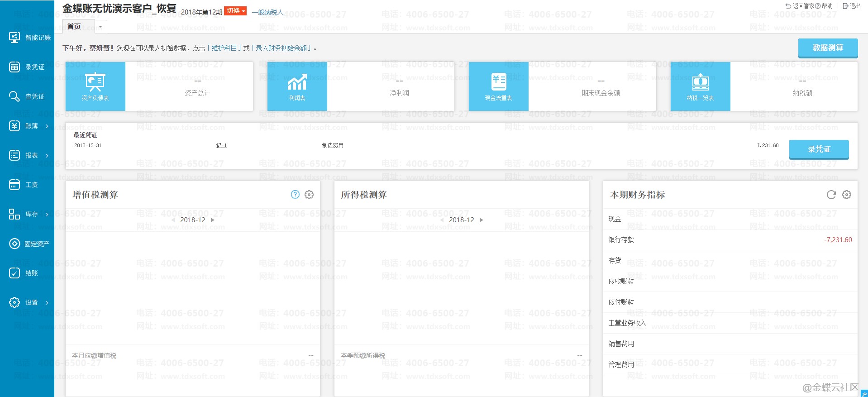Open the 资产负债表 balance sheet tile
The width and height of the screenshot is (868, 397).
coord(95,86)
